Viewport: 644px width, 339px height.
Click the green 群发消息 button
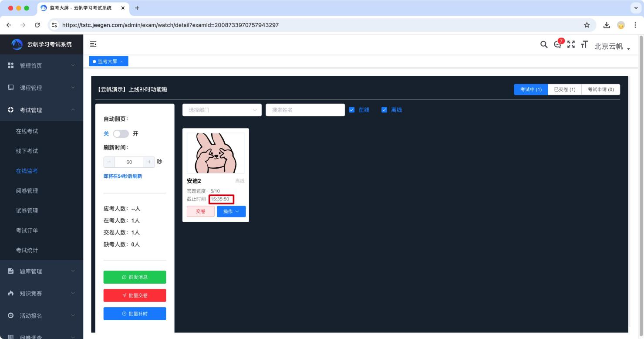click(135, 277)
